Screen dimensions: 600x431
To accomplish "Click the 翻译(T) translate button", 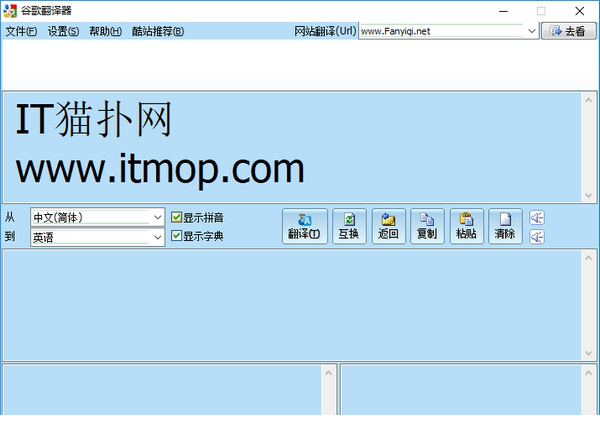I will point(305,226).
